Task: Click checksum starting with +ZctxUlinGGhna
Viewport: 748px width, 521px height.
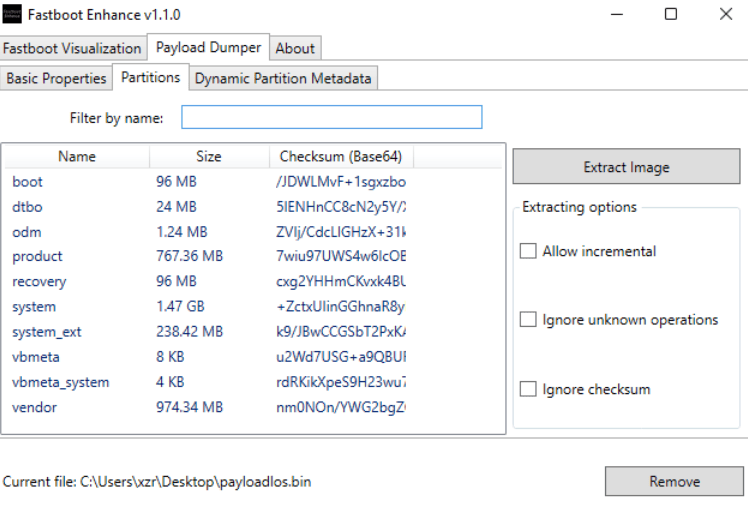Action: [341, 306]
